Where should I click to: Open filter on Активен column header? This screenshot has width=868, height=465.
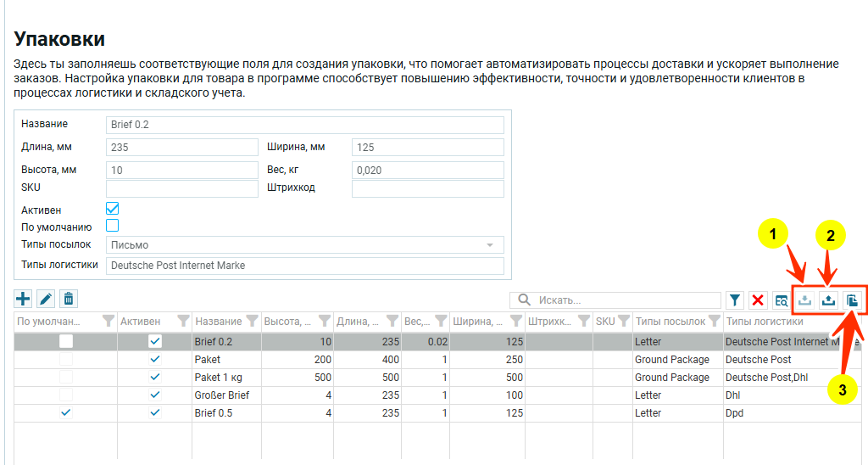coord(183,322)
